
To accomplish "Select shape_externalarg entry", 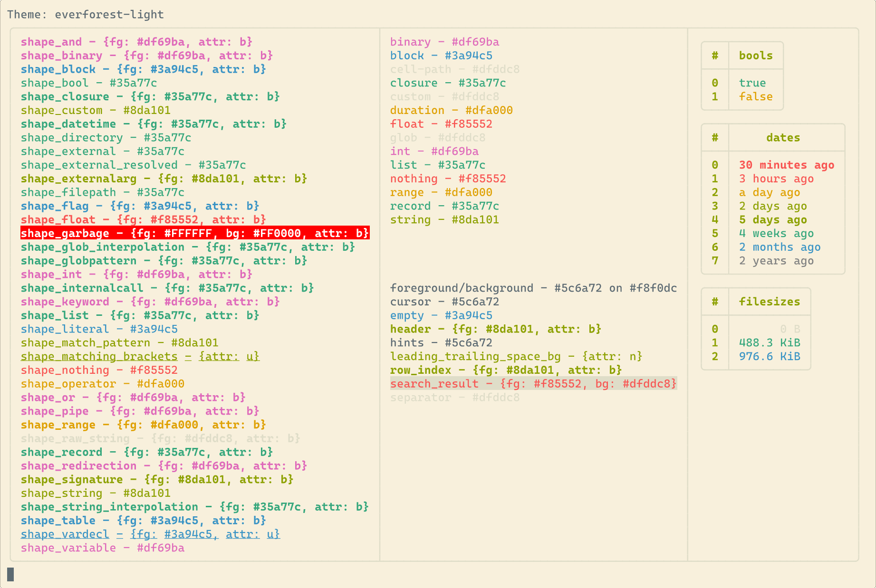I will click(164, 179).
